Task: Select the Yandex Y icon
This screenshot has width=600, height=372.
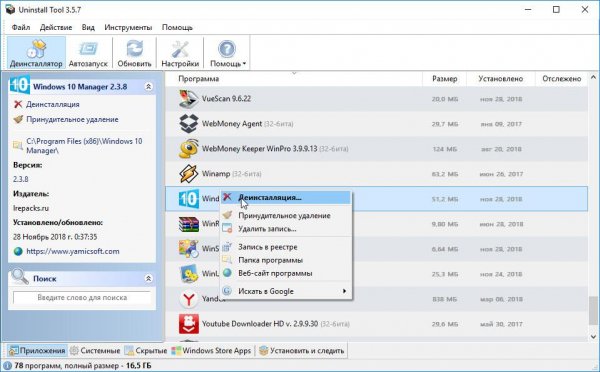Action: (189, 299)
